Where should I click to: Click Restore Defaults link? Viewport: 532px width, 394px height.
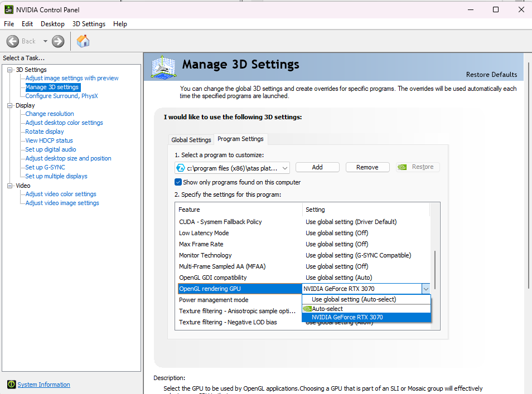pyautogui.click(x=491, y=75)
